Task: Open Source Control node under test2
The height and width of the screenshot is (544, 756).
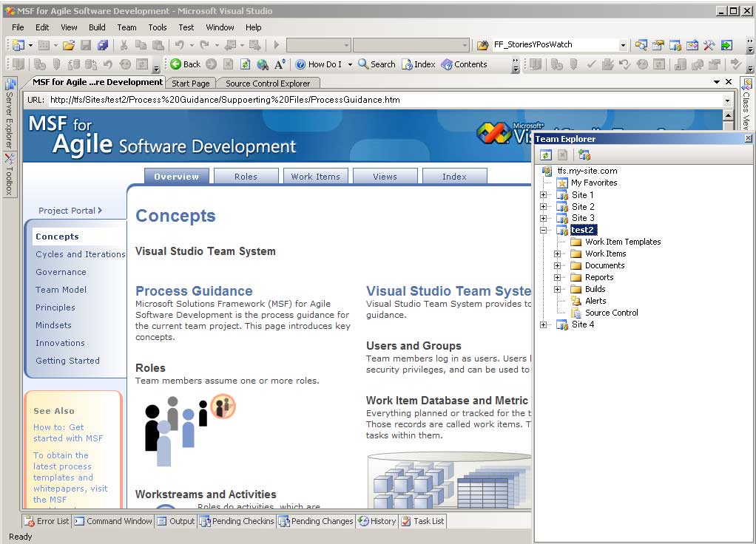Action: tap(611, 313)
